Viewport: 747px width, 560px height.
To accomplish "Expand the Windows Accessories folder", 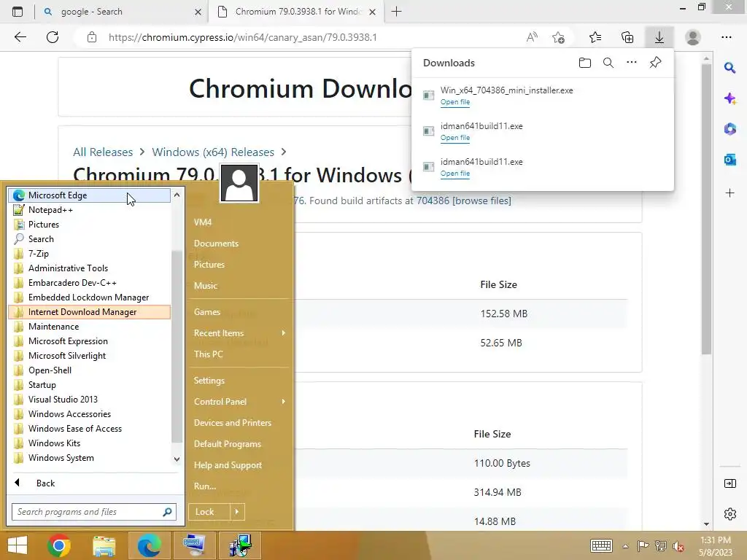I will [x=90, y=414].
